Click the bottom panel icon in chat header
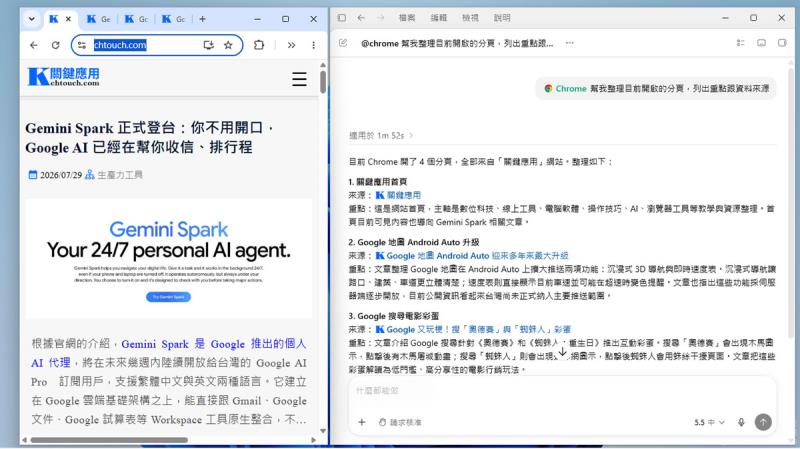The image size is (800, 449). [x=761, y=43]
